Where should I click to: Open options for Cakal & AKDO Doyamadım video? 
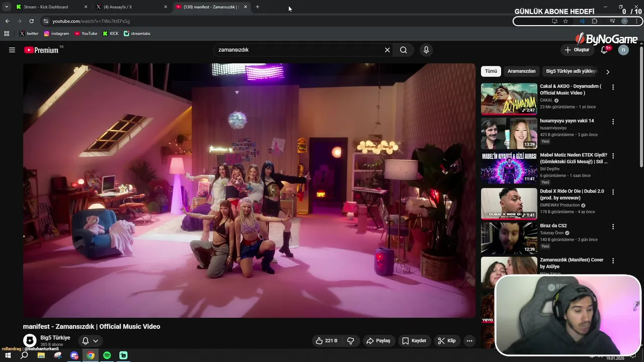[x=613, y=87]
